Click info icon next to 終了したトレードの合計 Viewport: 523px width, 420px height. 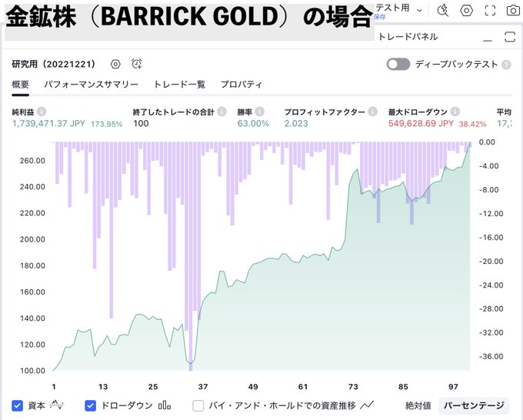coord(222,112)
